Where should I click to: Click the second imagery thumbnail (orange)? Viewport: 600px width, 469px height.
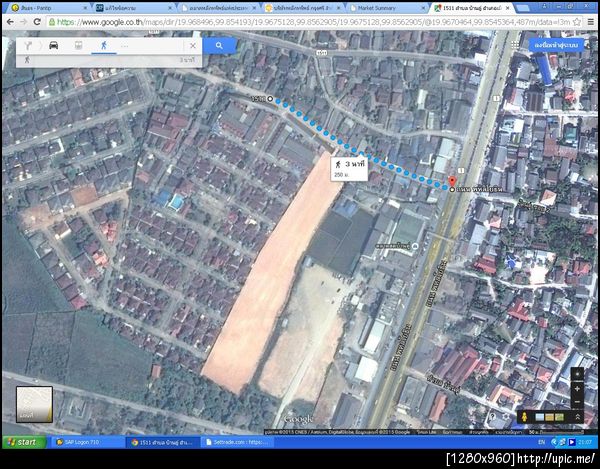(550, 417)
